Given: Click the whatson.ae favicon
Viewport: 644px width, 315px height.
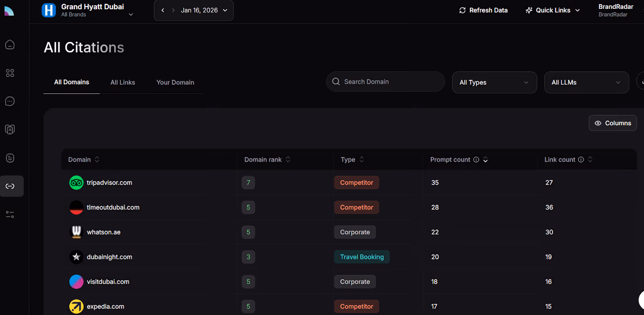Looking at the screenshot, I should 76,232.
